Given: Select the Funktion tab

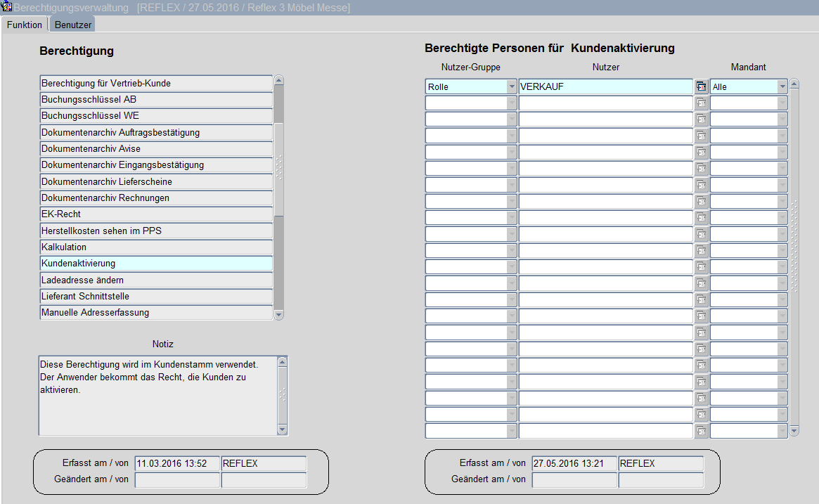Looking at the screenshot, I should [x=25, y=25].
